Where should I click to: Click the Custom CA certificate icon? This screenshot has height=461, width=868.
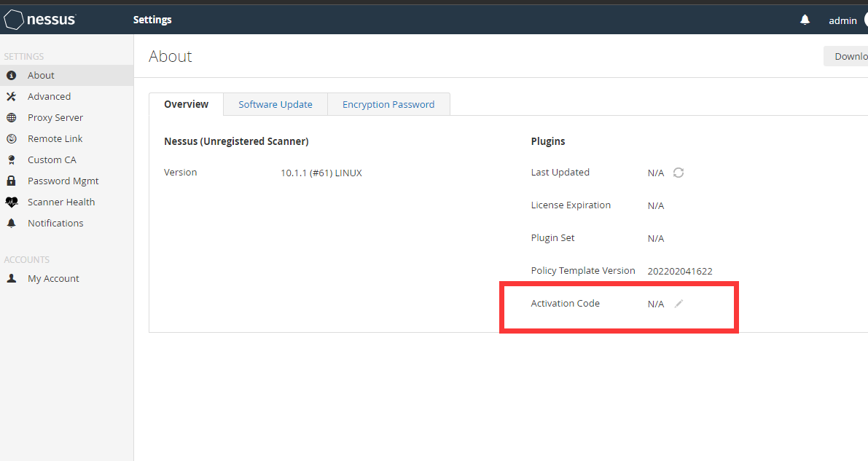11,160
